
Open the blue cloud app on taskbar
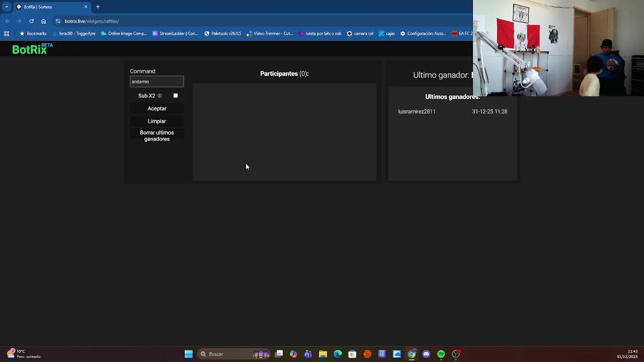click(x=397, y=354)
